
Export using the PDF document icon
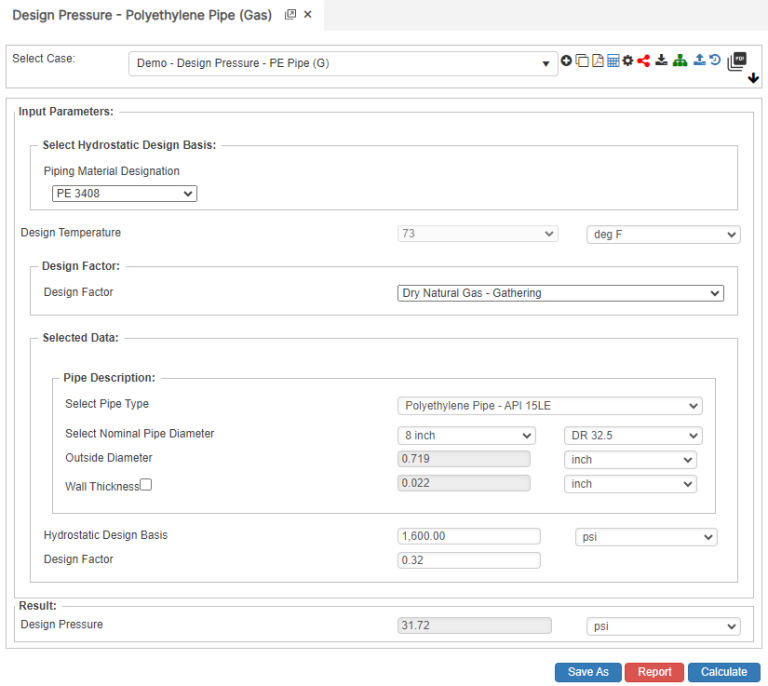[597, 61]
